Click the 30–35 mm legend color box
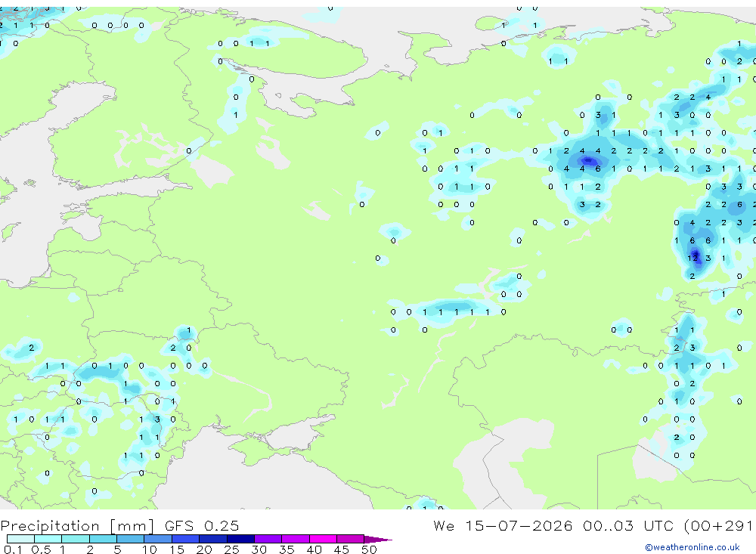 click(268, 539)
